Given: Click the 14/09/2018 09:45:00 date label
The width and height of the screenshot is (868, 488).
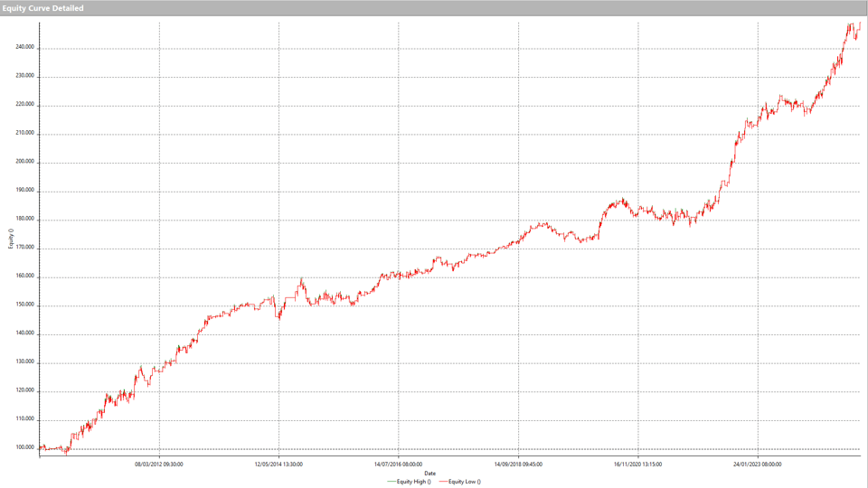Looking at the screenshot, I should tap(518, 464).
